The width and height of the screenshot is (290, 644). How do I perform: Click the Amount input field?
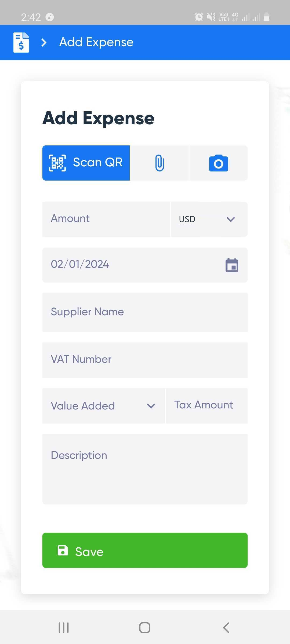point(106,219)
